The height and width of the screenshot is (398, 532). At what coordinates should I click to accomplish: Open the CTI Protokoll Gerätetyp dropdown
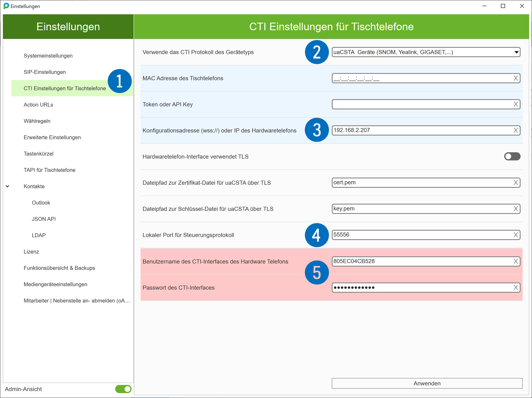(x=516, y=52)
